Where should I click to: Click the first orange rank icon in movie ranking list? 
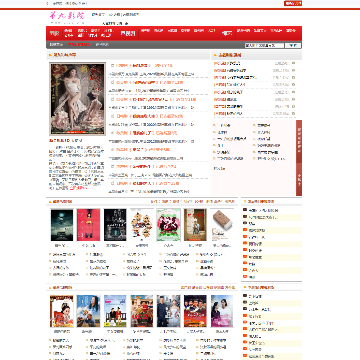click(245, 230)
